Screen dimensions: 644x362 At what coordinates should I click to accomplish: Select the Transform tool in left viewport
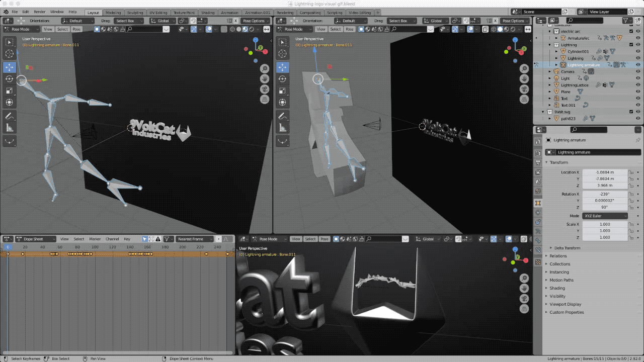10,103
